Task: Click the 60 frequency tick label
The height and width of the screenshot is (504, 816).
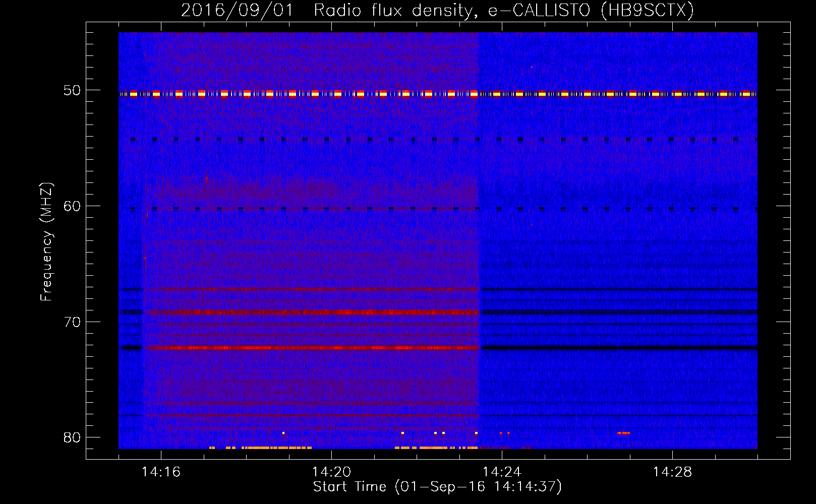Action: tap(72, 206)
